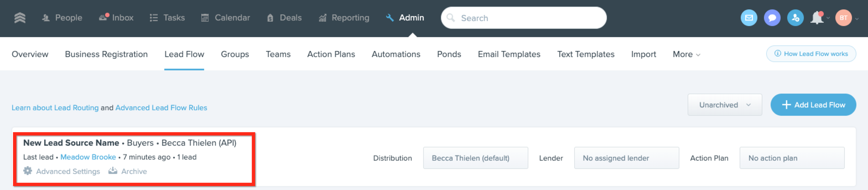The width and height of the screenshot is (868, 190).
Task: Click the Add Lead Flow button
Action: coord(813,105)
